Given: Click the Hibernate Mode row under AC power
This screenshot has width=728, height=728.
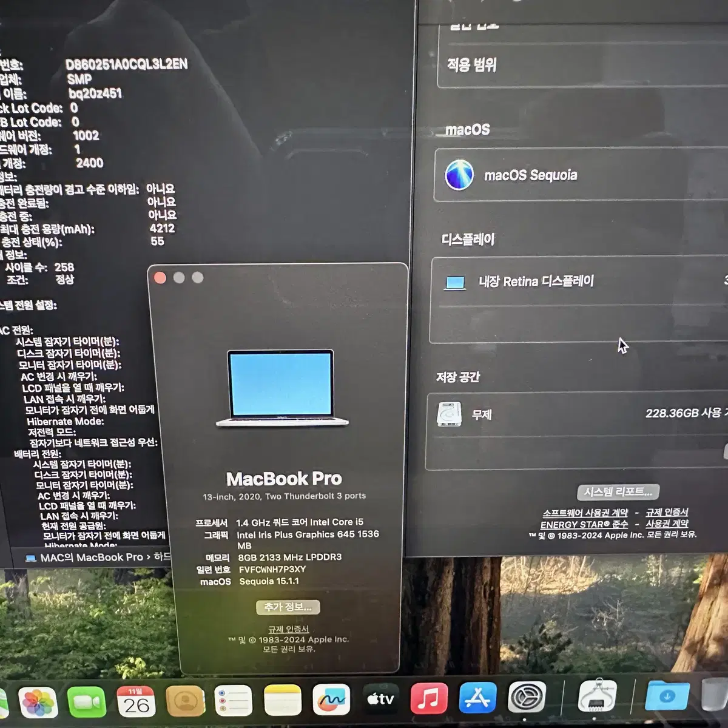Looking at the screenshot, I should click(x=65, y=421).
